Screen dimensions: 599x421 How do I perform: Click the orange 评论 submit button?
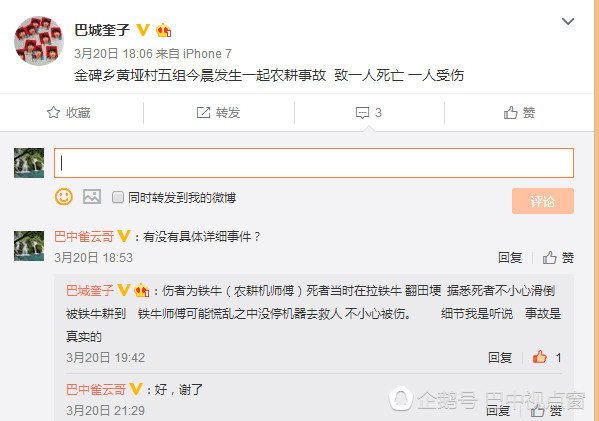coord(542,201)
